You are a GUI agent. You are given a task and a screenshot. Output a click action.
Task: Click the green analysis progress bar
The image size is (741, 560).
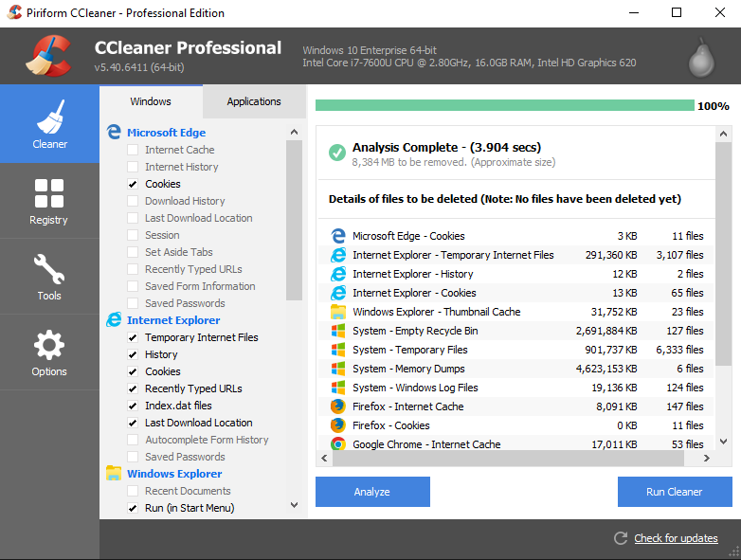point(504,105)
